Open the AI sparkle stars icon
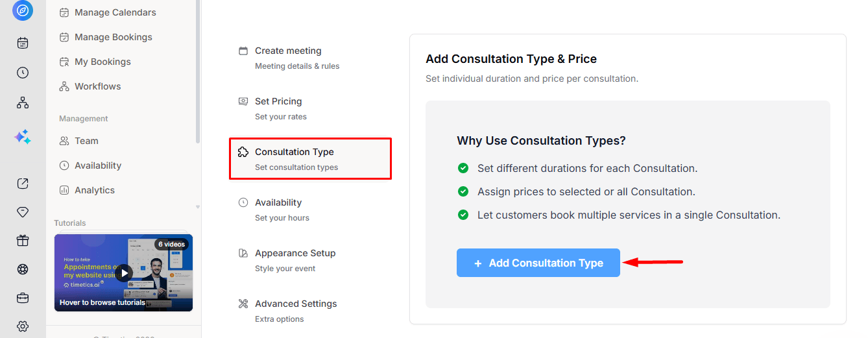 (23, 137)
